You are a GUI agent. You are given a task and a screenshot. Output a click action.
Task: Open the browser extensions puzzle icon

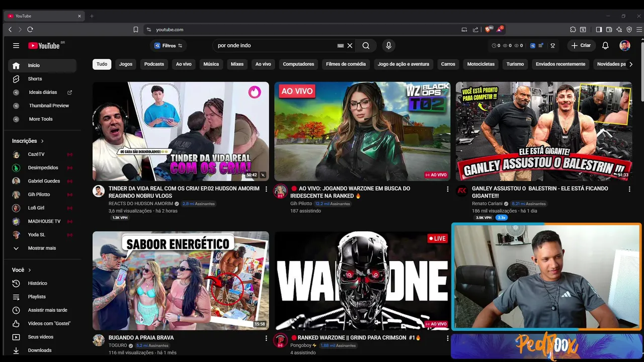pos(573,30)
